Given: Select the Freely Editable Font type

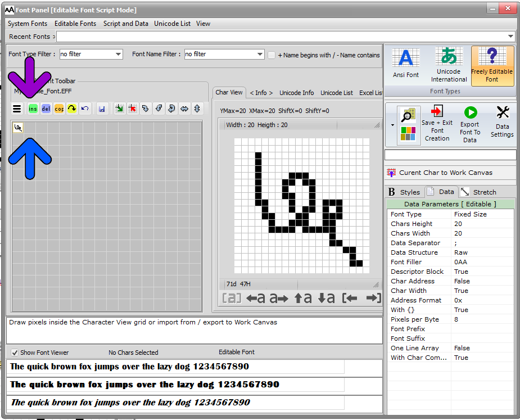Looking at the screenshot, I should point(492,65).
